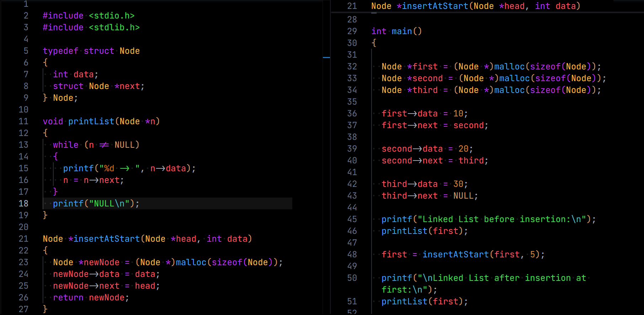Click insertAtStart call on line 48
This screenshot has width=644, height=315.
coord(455,254)
